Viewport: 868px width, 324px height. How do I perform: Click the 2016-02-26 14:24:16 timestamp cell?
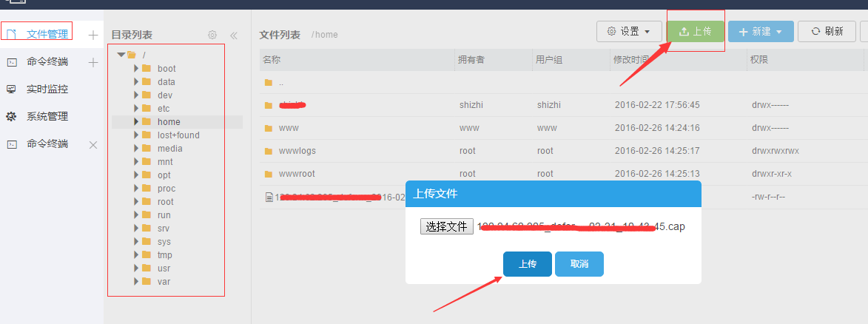tap(657, 128)
